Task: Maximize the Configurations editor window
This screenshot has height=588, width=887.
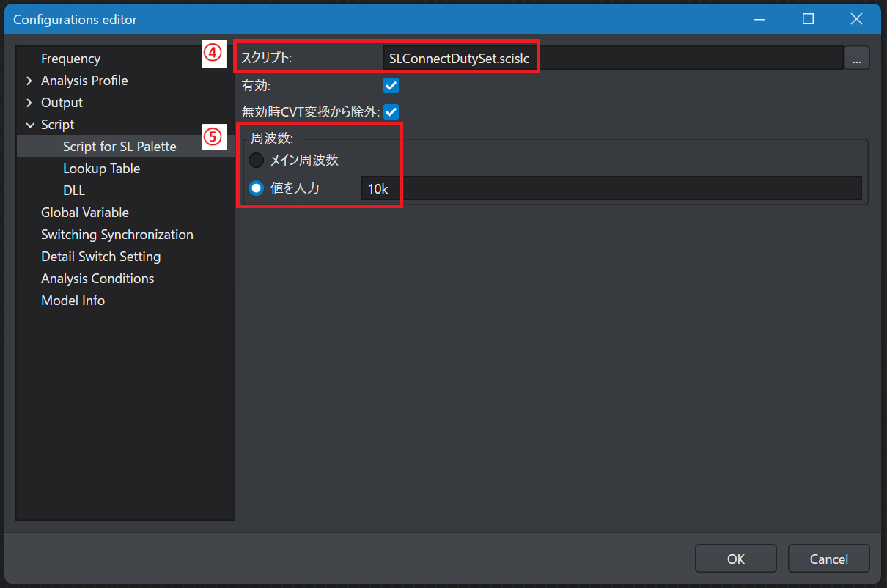Action: pyautogui.click(x=808, y=19)
